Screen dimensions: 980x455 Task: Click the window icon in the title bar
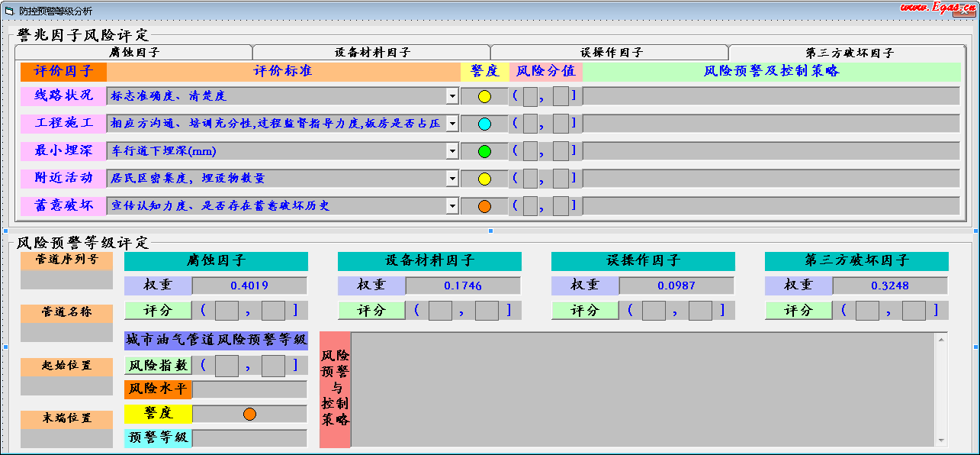click(x=9, y=11)
